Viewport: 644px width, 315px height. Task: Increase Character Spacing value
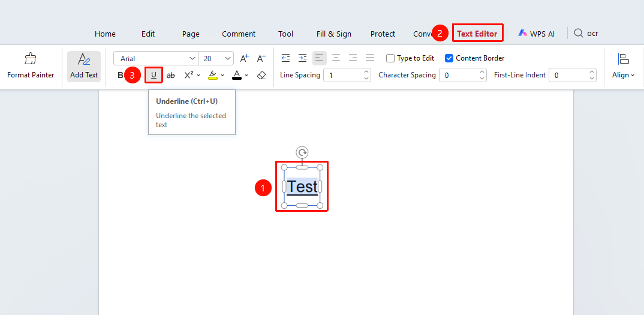point(482,72)
